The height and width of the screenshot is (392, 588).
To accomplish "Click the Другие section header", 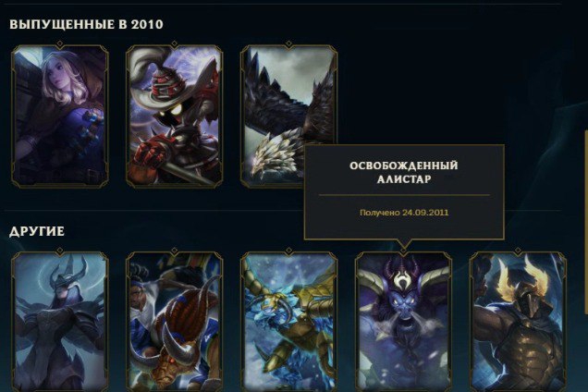I will coord(37,231).
